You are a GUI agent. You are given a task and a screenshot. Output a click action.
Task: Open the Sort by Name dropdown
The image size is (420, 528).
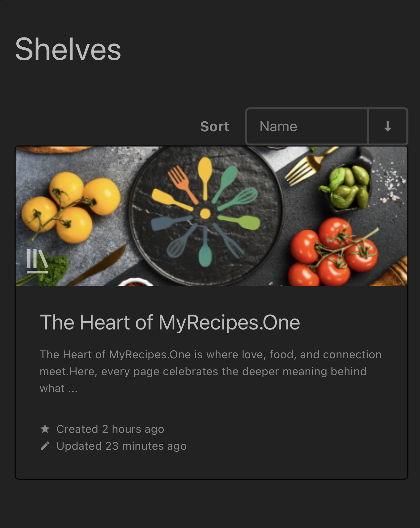(307, 126)
